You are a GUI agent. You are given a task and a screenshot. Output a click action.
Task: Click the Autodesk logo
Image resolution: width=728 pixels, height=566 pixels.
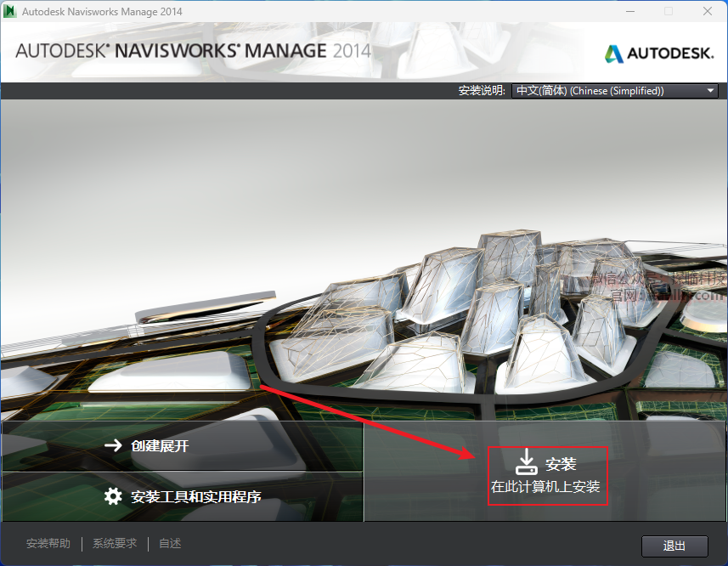[x=659, y=54]
